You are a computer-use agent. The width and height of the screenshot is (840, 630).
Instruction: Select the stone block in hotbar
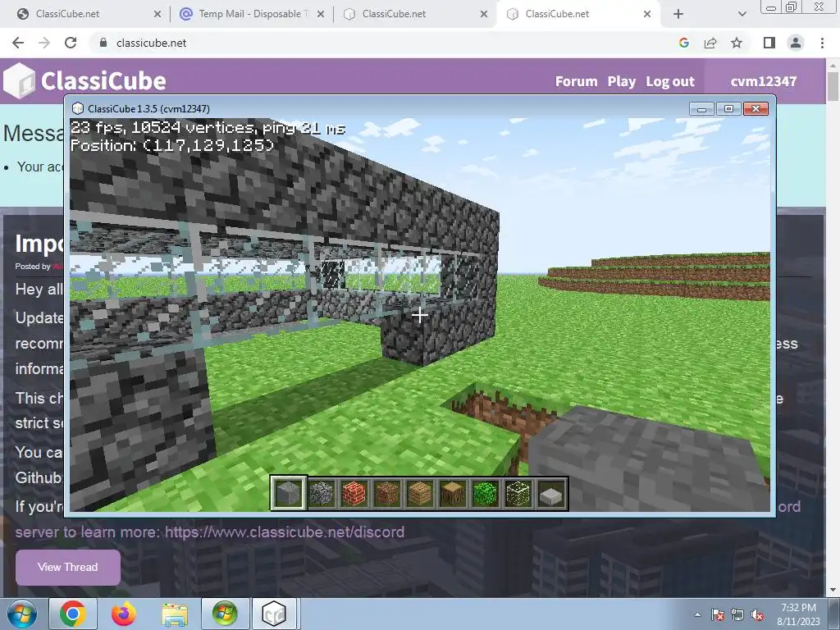pos(288,493)
